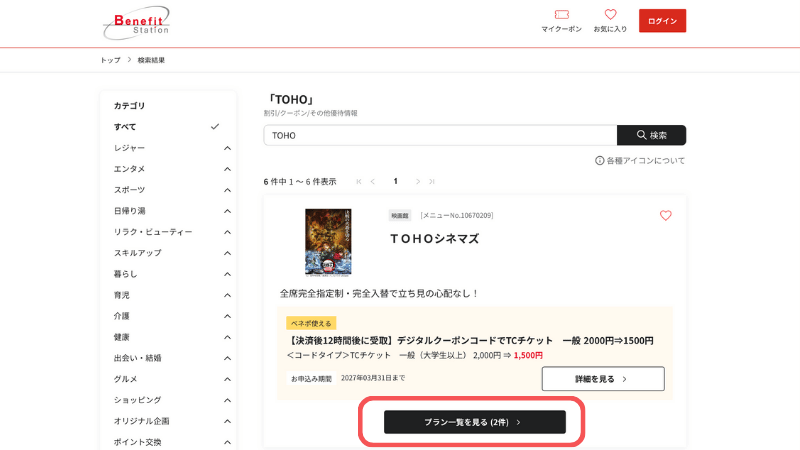This screenshot has height=450, width=800.
Task: Click the メニューNo.10670209 text
Action: tap(457, 216)
